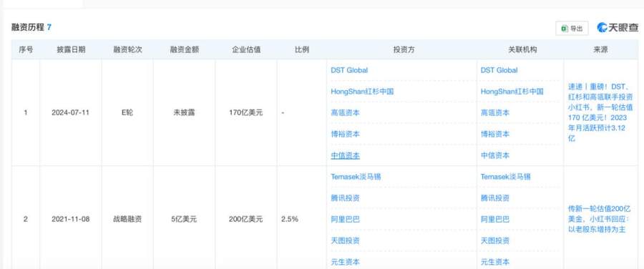Image resolution: width=644 pixels, height=269 pixels.
Task: Click the 导出 export button
Action: (572, 29)
